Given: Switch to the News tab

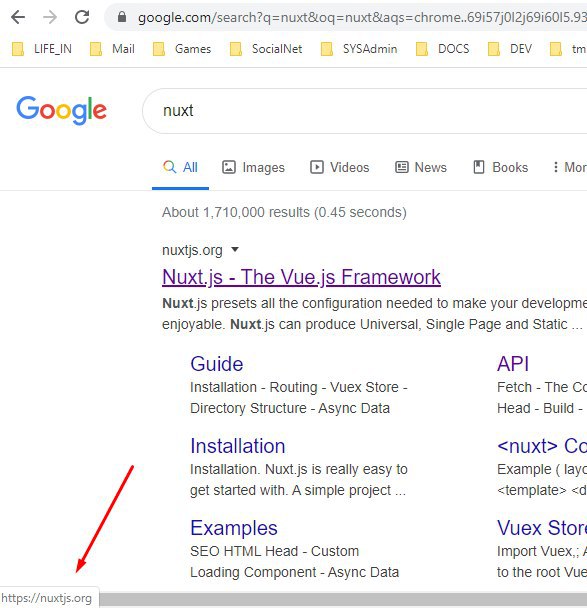Looking at the screenshot, I should [x=421, y=168].
